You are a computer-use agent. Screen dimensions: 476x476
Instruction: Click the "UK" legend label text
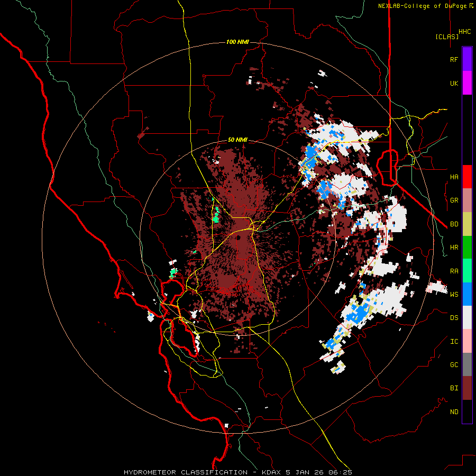(454, 84)
